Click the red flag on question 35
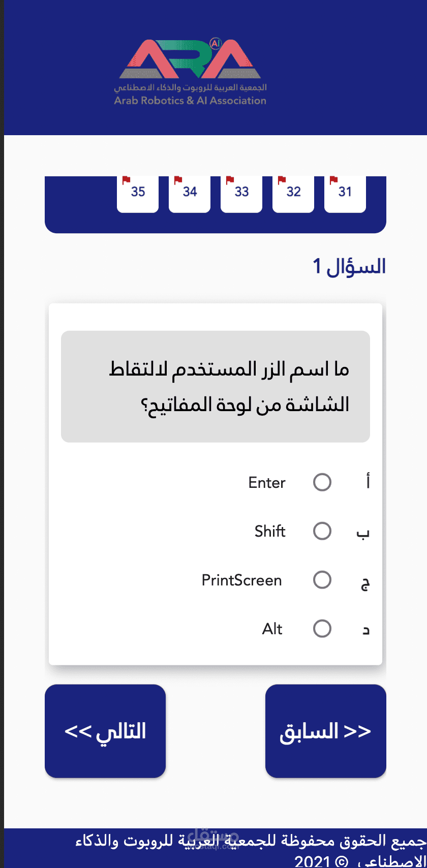 [126, 180]
